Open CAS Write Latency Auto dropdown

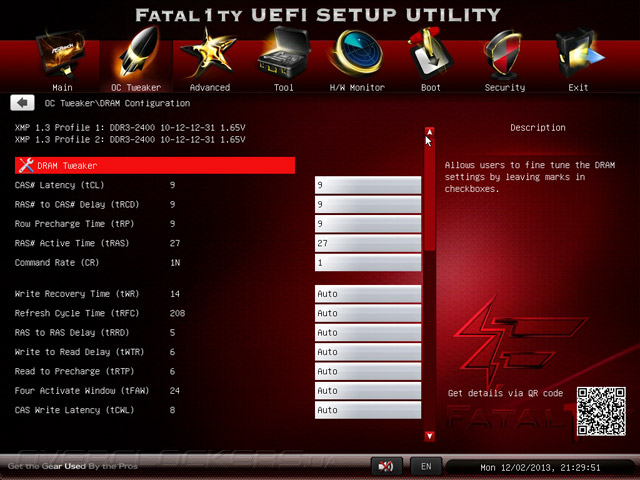[368, 410]
